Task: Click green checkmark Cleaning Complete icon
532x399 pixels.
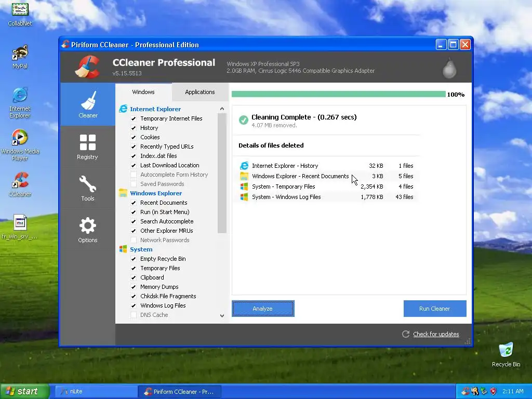Action: pyautogui.click(x=243, y=120)
